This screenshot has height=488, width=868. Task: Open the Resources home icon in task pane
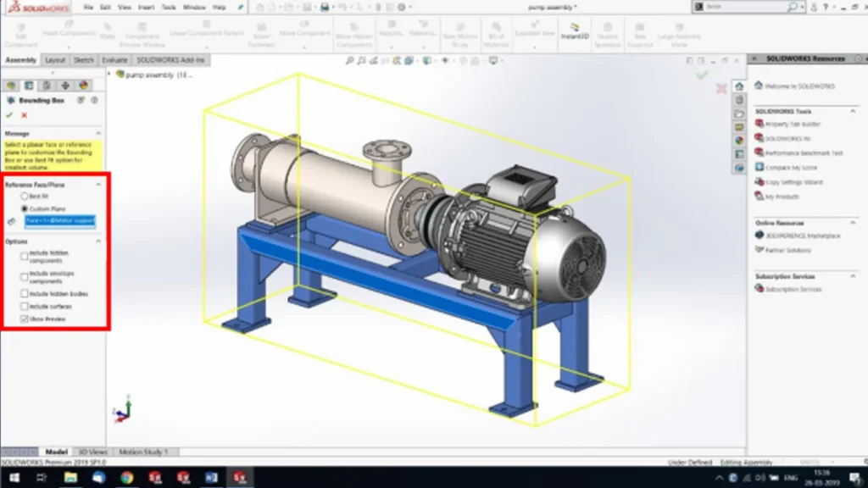[739, 86]
